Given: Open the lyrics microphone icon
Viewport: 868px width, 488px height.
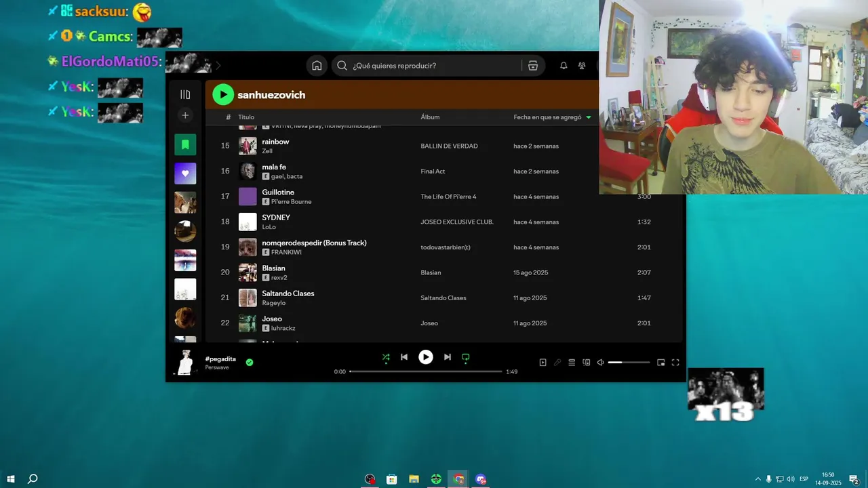Looking at the screenshot, I should click(x=557, y=363).
